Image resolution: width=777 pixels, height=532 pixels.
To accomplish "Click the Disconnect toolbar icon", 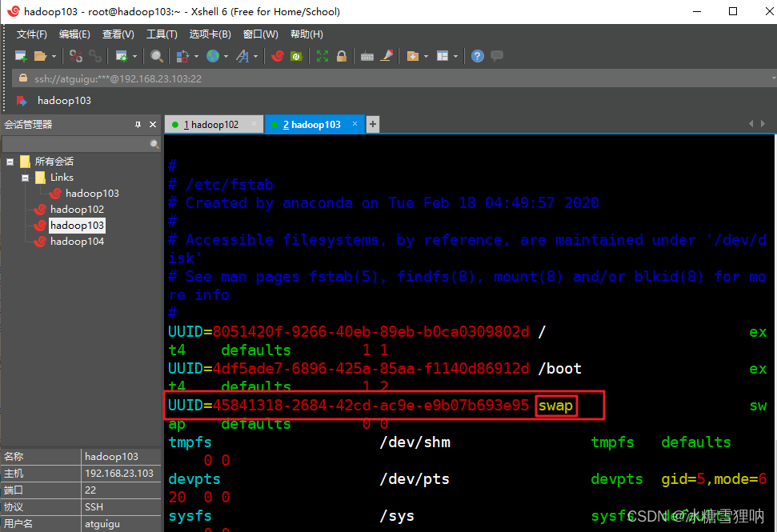I will click(x=76, y=56).
